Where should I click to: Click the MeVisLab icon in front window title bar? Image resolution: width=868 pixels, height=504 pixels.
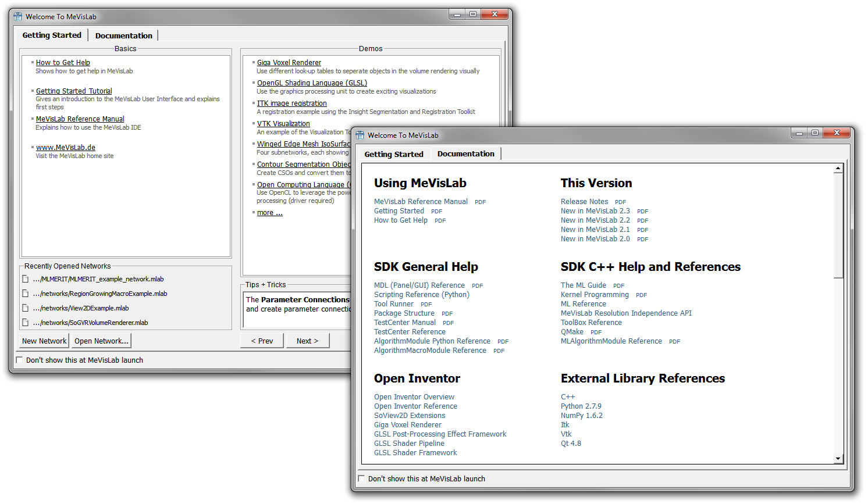(x=360, y=135)
